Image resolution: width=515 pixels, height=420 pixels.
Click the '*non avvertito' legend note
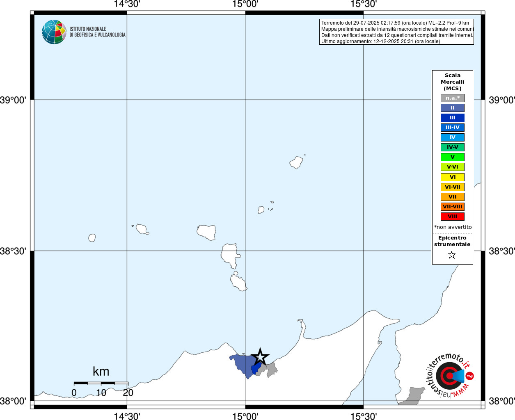pos(453,227)
